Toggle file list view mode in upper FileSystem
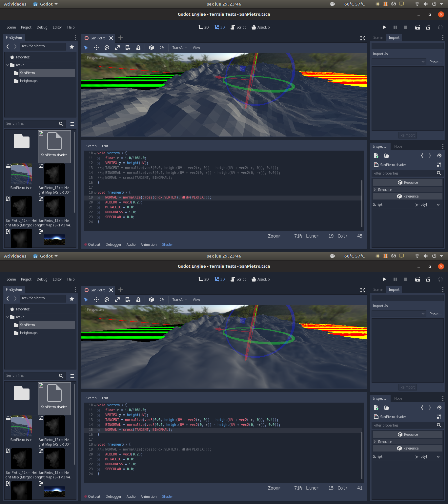Image resolution: width=448 pixels, height=504 pixels. pos(72,124)
